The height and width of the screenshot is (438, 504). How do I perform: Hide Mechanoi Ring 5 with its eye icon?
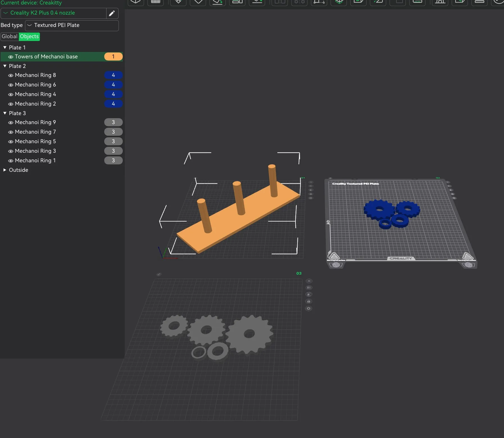click(11, 142)
